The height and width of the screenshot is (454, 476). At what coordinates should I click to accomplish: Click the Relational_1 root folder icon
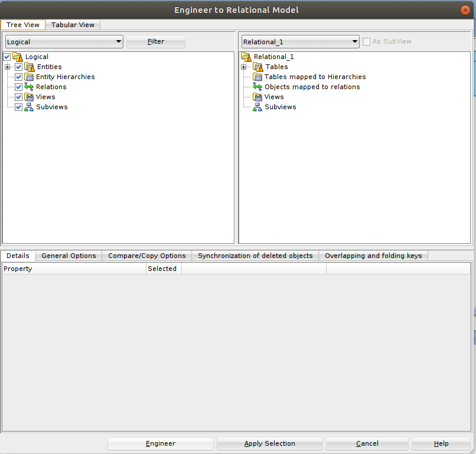pos(246,57)
